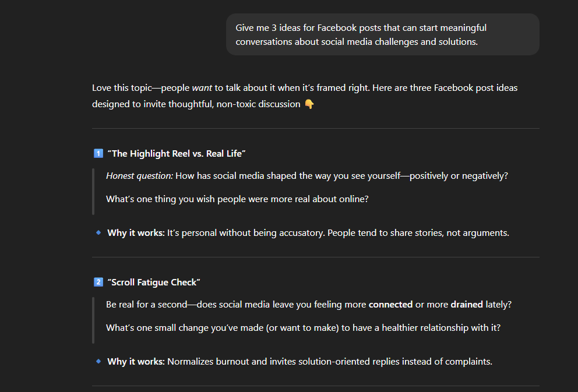This screenshot has width=578, height=392.
Task: Click the bold word "drained"
Action: [x=467, y=305]
